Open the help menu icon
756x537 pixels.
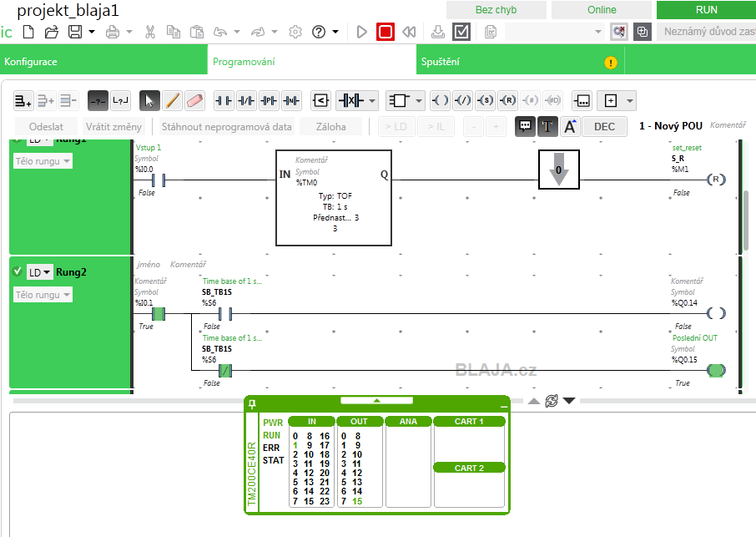point(319,32)
